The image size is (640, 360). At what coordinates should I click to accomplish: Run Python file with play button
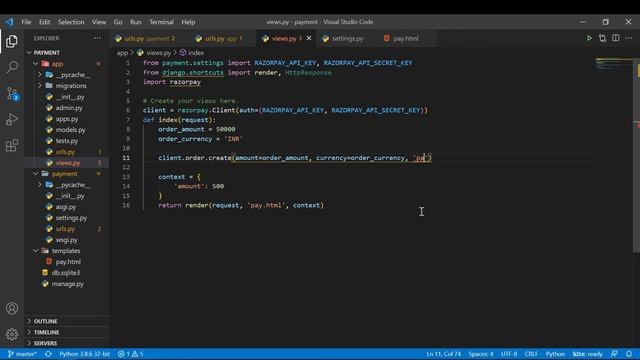pos(589,38)
